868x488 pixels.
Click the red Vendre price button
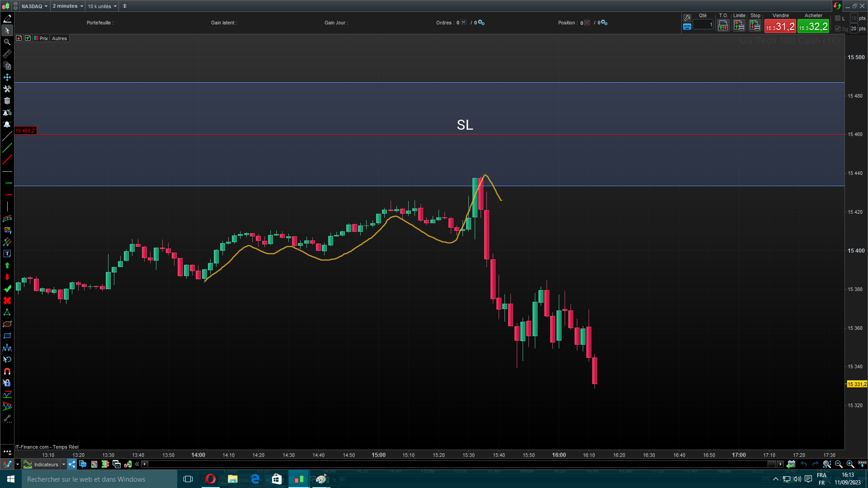780,27
